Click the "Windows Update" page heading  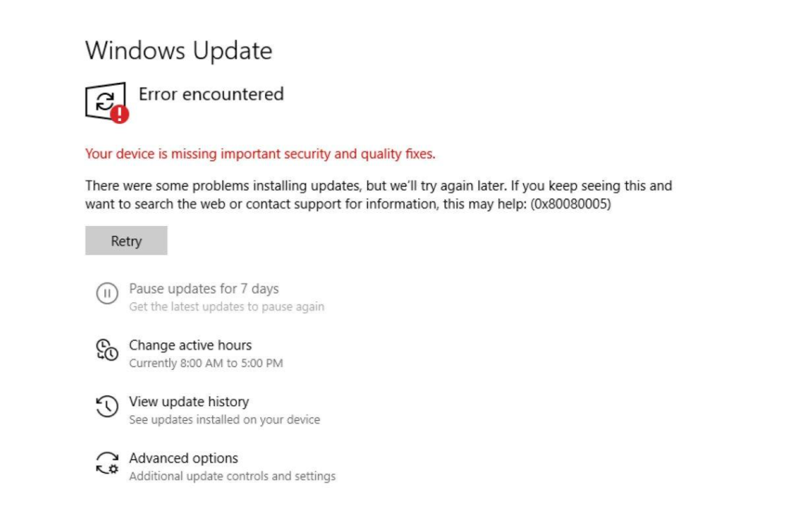(179, 51)
